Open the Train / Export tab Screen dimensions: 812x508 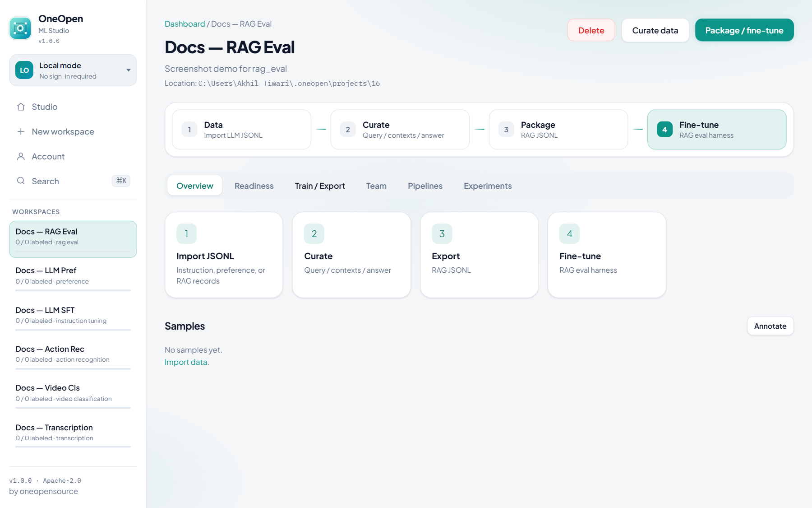tap(320, 186)
